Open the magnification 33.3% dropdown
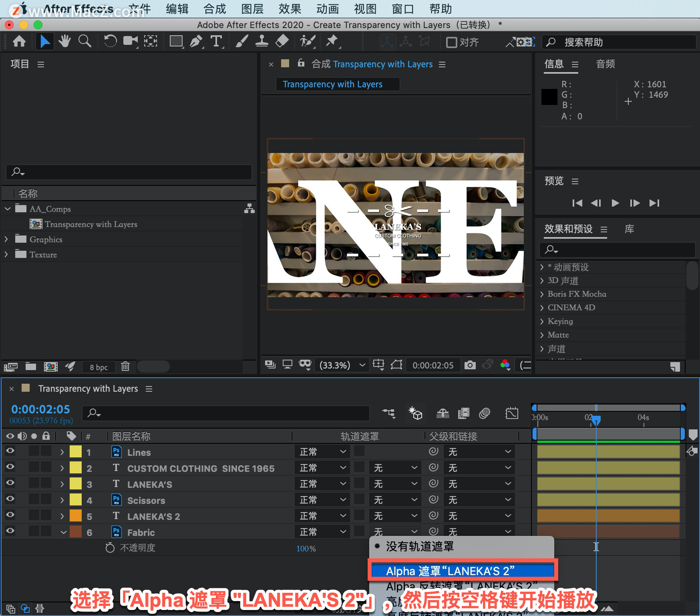700x616 pixels. [x=342, y=365]
